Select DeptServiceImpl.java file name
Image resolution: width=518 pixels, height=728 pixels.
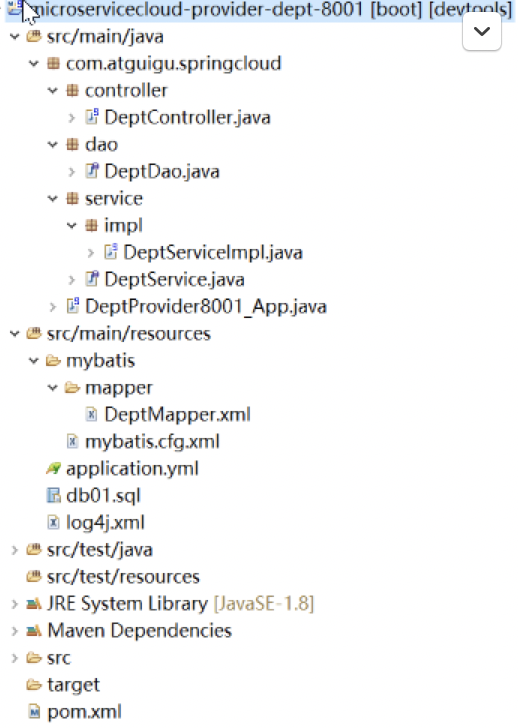[x=213, y=253]
